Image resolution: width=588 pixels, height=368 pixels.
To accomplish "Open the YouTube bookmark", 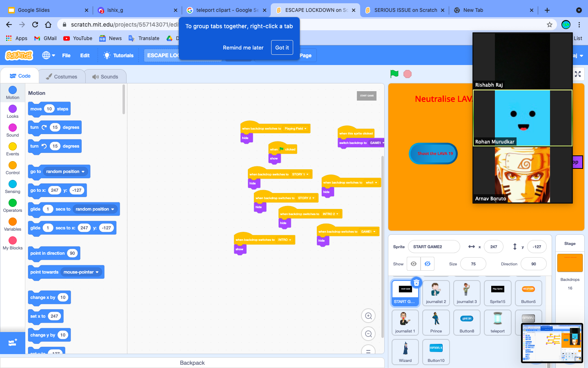I will click(x=78, y=38).
